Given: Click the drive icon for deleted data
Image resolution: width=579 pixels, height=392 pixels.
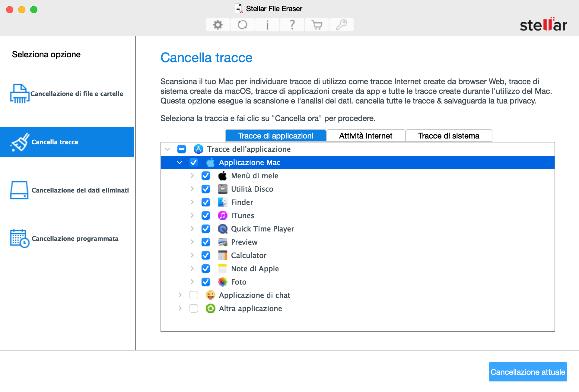Looking at the screenshot, I should click(x=19, y=190).
